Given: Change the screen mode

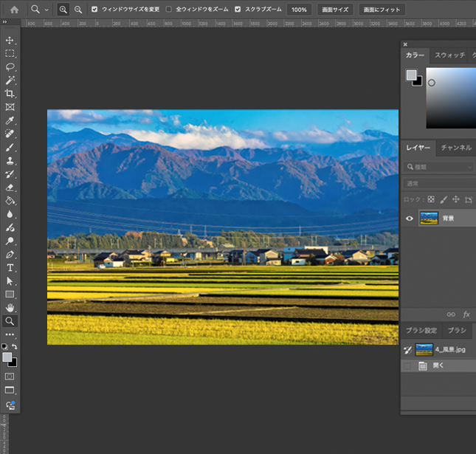Looking at the screenshot, I should pyautogui.click(x=10, y=391).
